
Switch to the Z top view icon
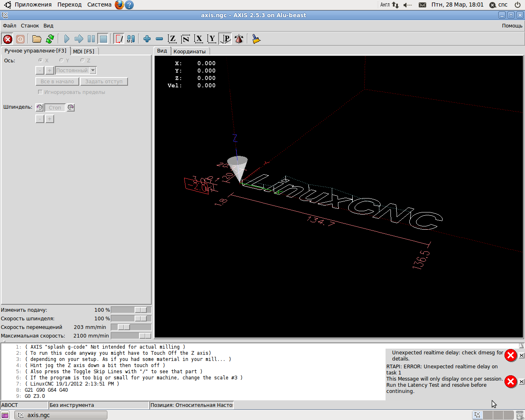(x=172, y=39)
